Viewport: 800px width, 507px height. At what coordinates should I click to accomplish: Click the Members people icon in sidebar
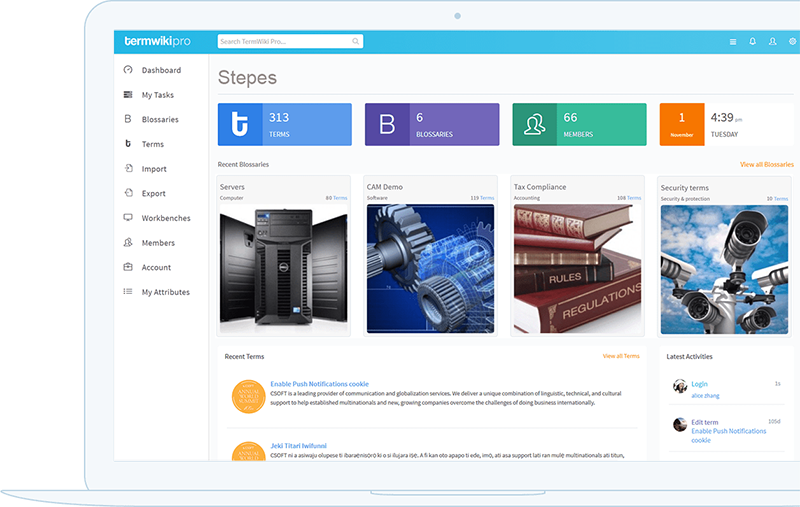point(128,242)
